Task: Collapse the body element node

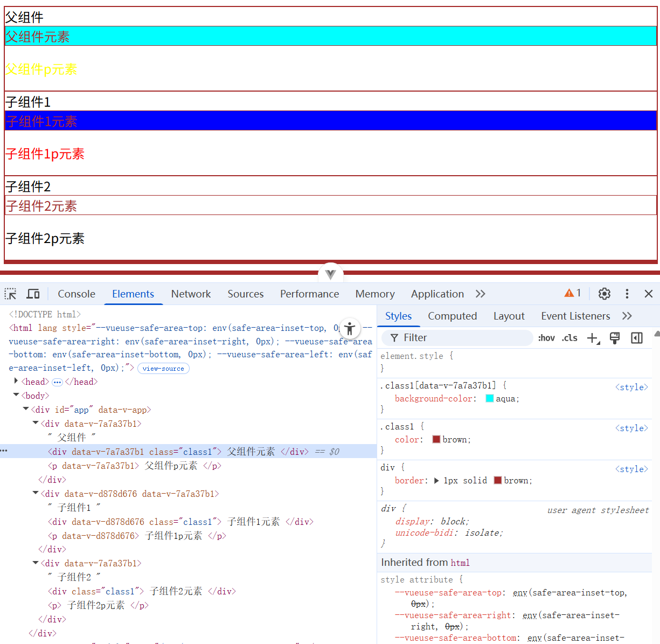Action: (x=16, y=396)
